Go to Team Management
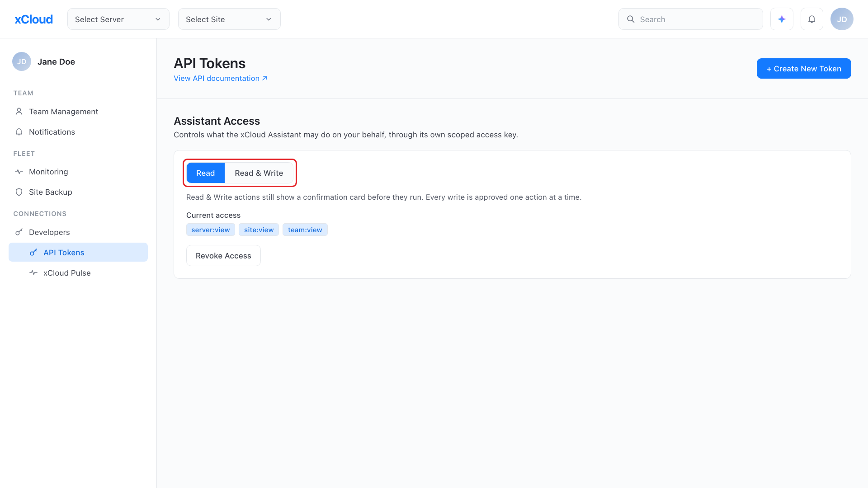868x488 pixels. (78, 112)
